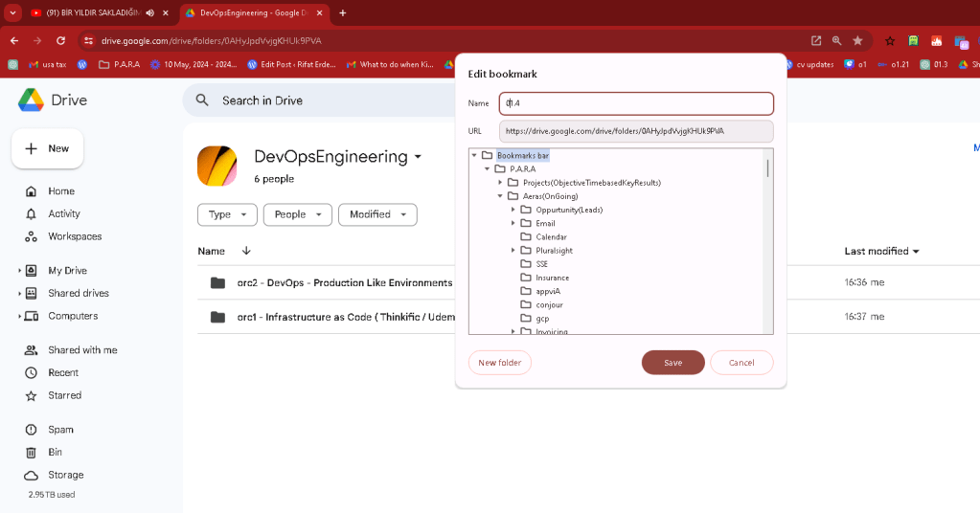This screenshot has width=980, height=513.
Task: Open the outlined star extension icon
Action: 890,40
